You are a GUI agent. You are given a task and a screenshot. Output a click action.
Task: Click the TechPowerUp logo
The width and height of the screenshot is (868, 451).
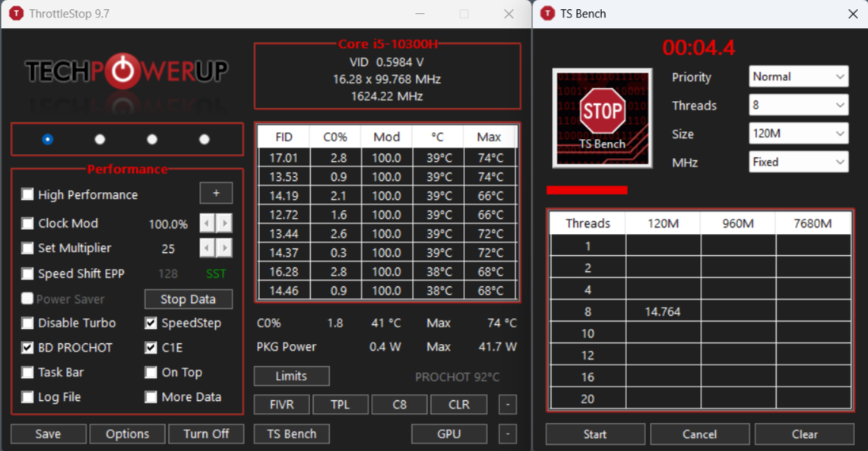tap(127, 71)
